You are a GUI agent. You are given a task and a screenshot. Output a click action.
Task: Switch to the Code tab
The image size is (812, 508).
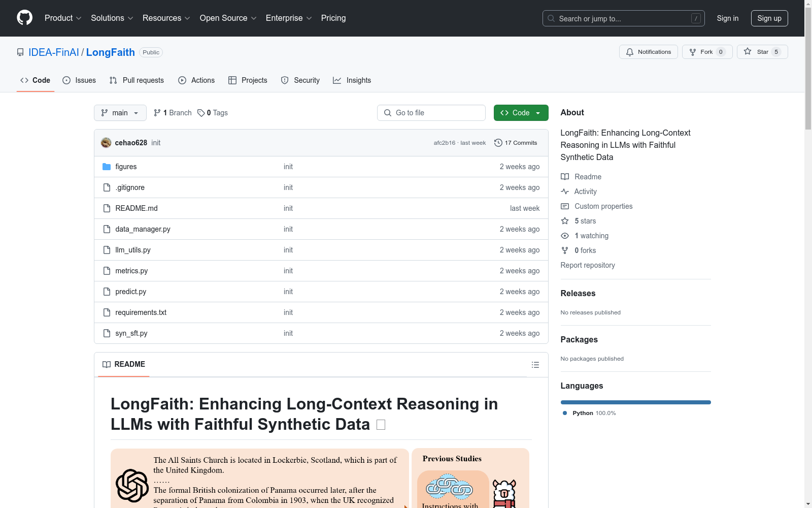tap(36, 80)
